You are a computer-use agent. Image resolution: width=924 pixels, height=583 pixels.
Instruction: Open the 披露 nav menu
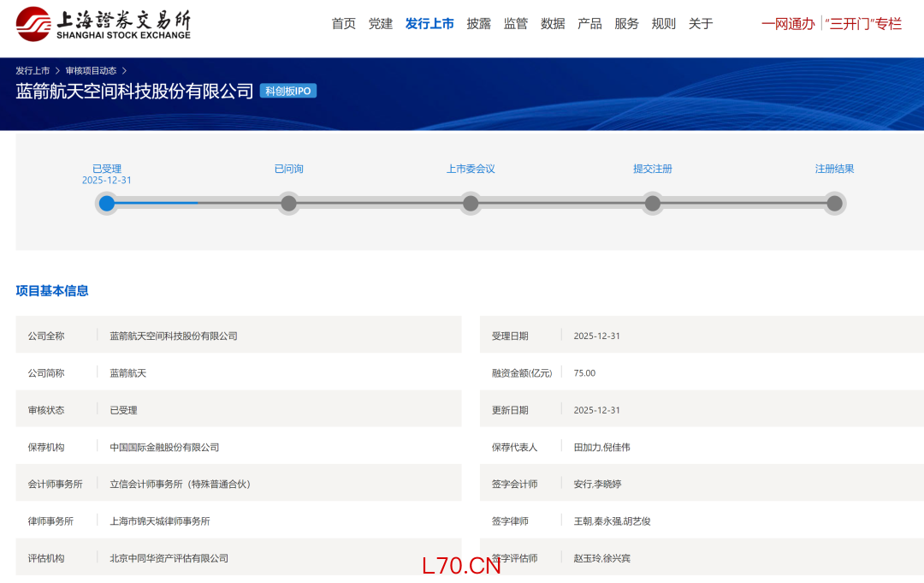pyautogui.click(x=478, y=24)
